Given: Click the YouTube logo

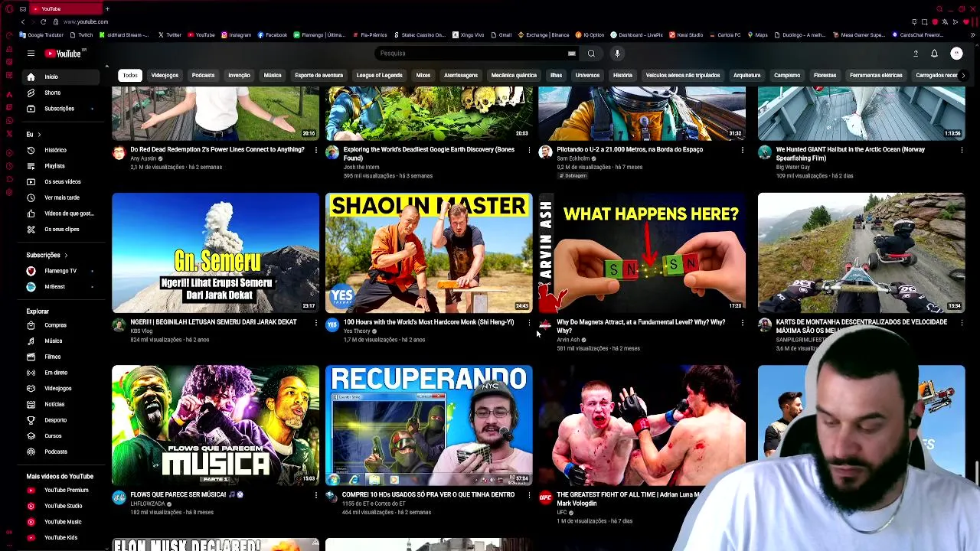Looking at the screenshot, I should tap(63, 54).
